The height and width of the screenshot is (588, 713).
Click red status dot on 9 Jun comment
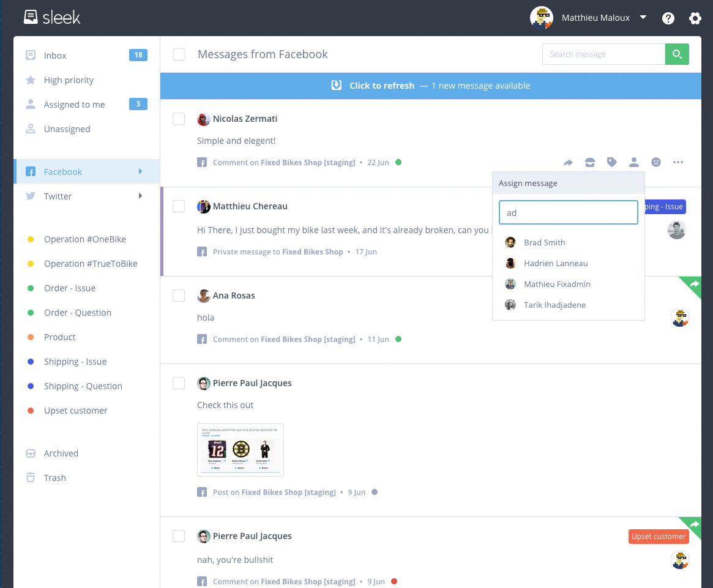(x=394, y=581)
